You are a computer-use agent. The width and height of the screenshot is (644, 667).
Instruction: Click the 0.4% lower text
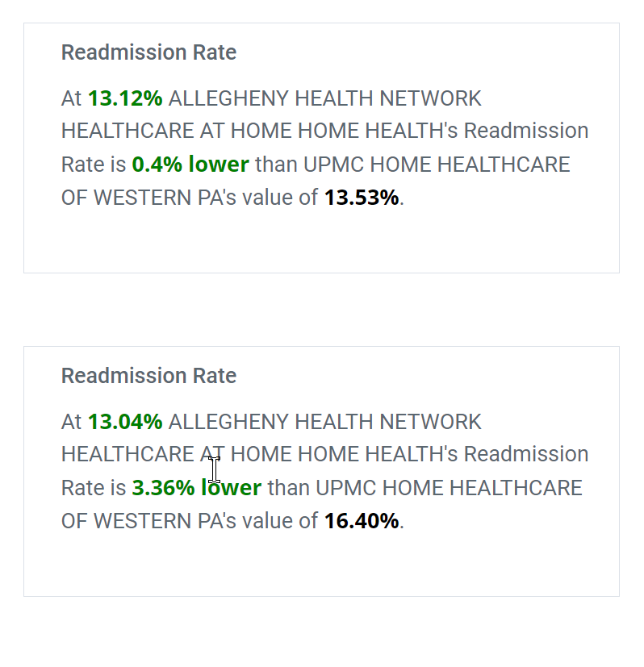[x=190, y=165]
